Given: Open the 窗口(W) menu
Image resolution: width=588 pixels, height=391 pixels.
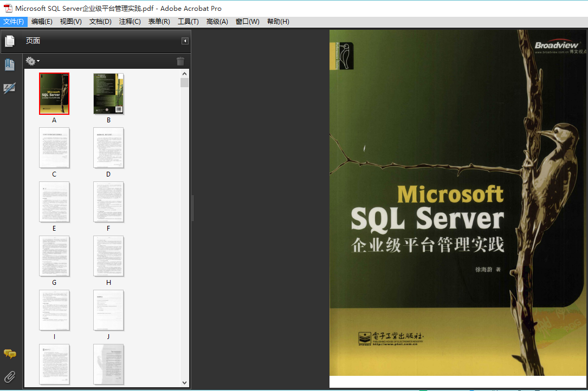Looking at the screenshot, I should 247,22.
